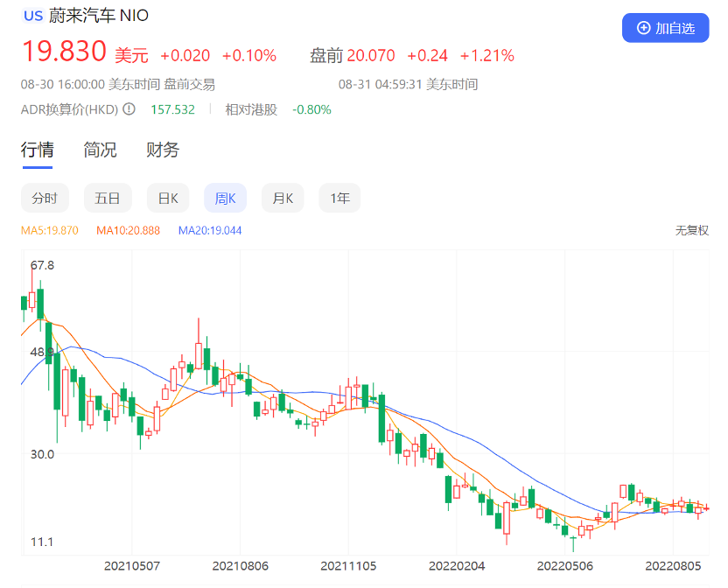Click the MA20:19.044 legend label
The image size is (728, 588).
point(210,231)
